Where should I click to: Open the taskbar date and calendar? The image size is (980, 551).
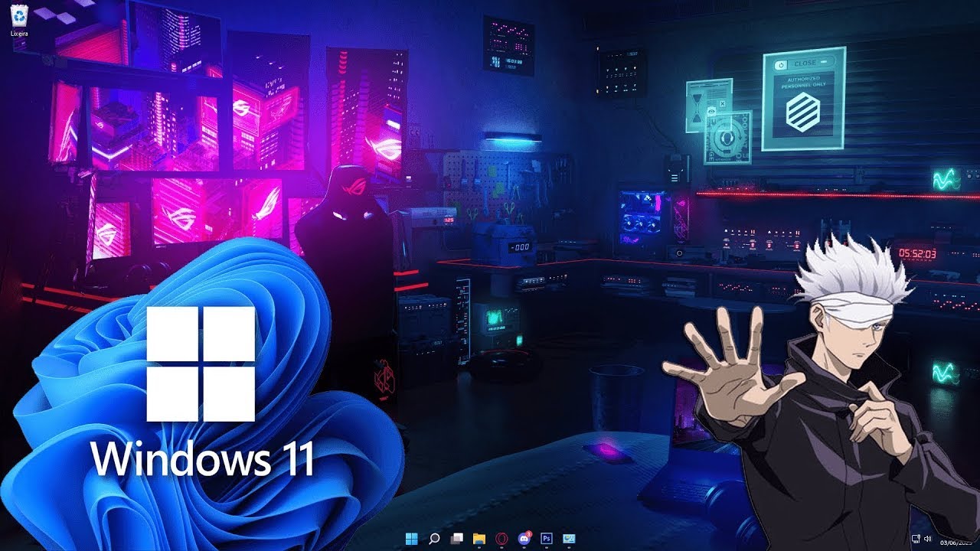[957, 542]
